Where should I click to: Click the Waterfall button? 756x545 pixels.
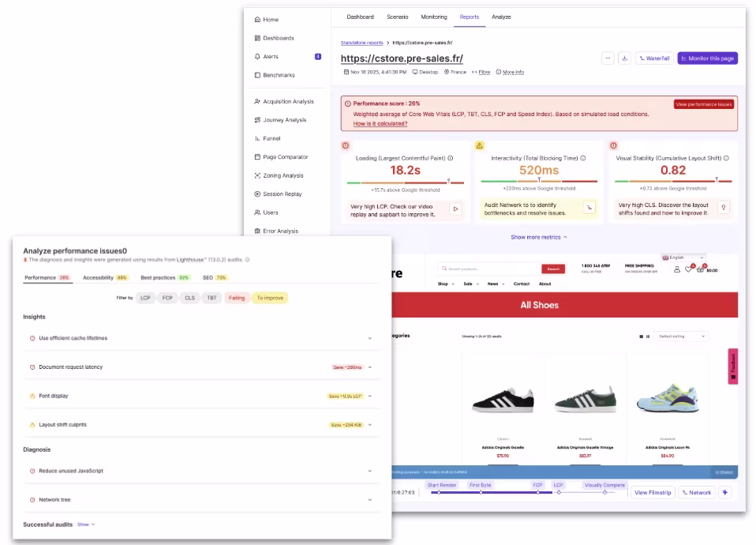pyautogui.click(x=654, y=58)
